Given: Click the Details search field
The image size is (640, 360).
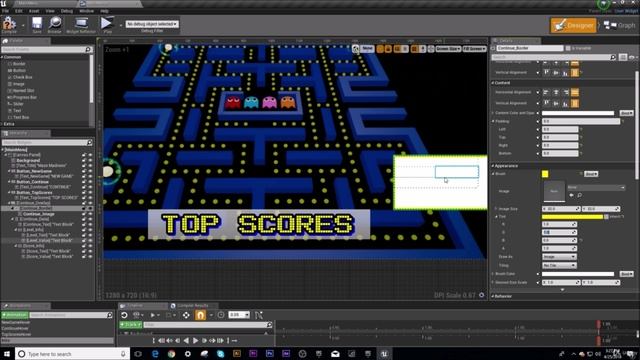Looking at the screenshot, I should click(554, 58).
